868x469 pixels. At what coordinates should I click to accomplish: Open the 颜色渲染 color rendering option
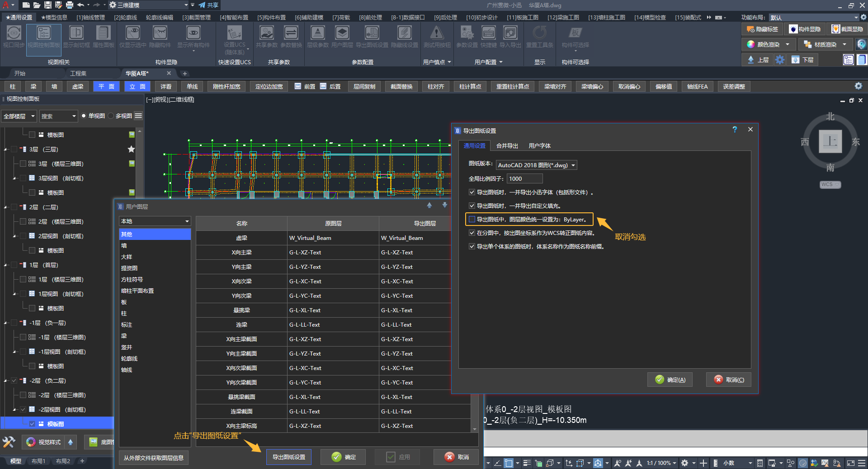(768, 44)
